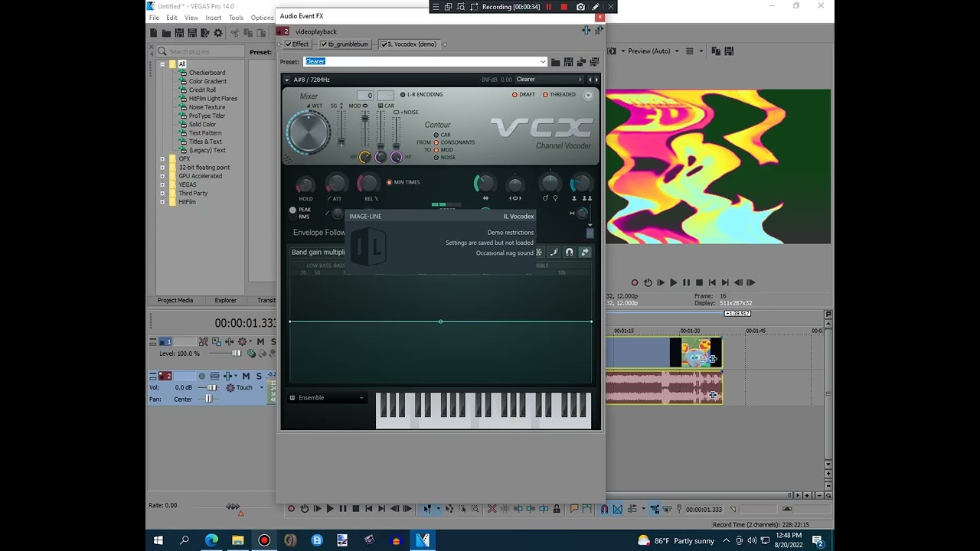This screenshot has width=980, height=551.
Task: Open the Edit menu
Action: click(171, 18)
